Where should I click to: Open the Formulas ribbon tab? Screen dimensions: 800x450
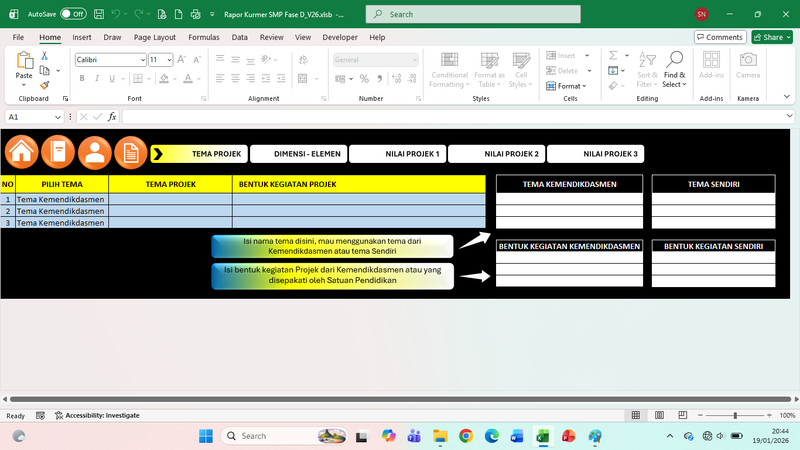coord(204,37)
